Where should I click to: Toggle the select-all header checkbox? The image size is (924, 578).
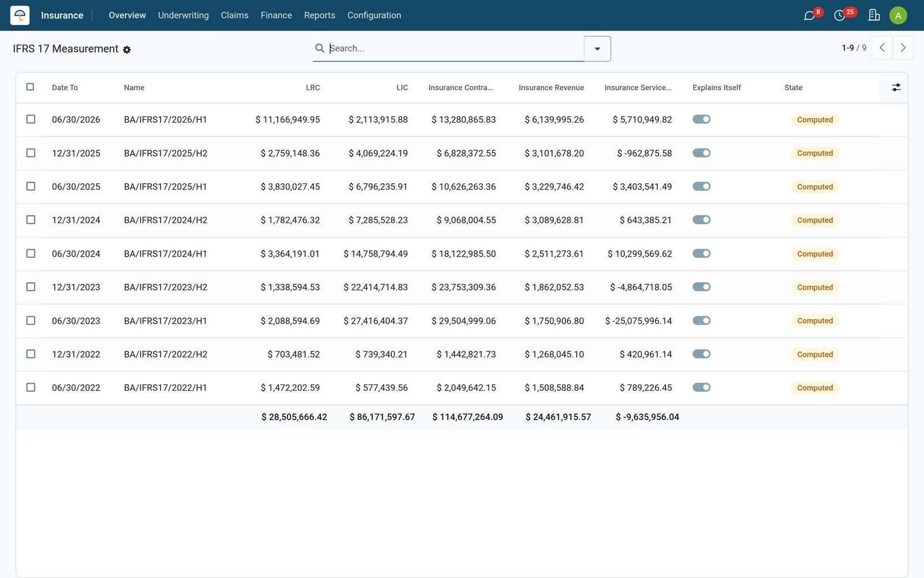point(31,87)
